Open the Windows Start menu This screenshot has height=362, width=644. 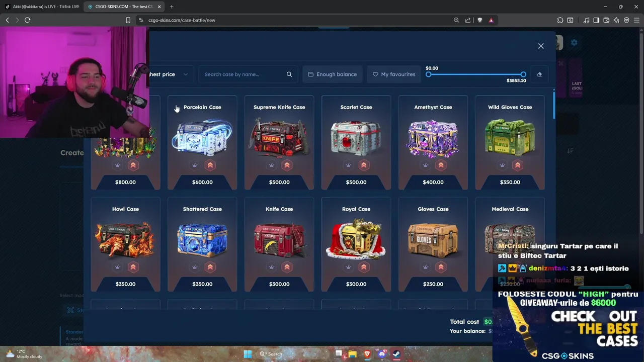[x=248, y=354]
